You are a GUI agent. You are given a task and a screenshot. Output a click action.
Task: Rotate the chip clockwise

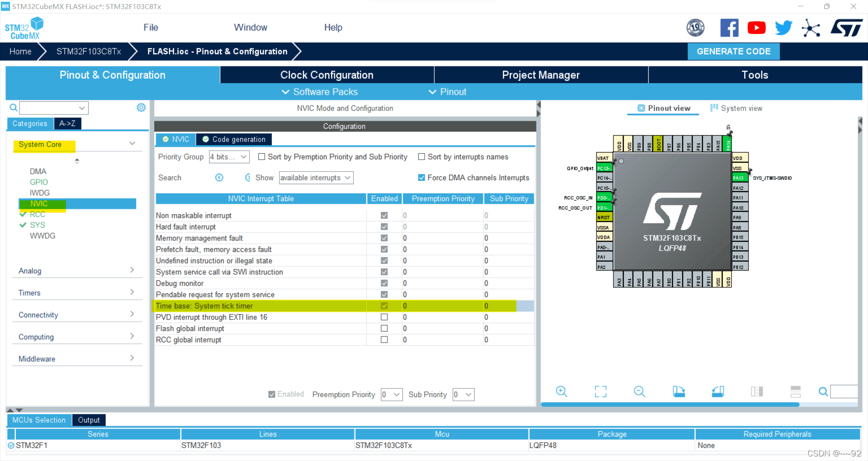coord(679,391)
